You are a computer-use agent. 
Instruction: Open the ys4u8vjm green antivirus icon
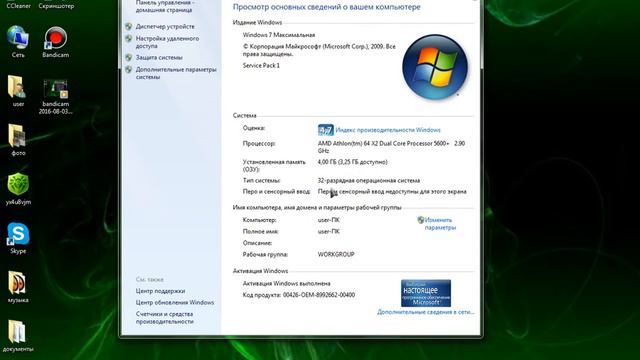[18, 189]
